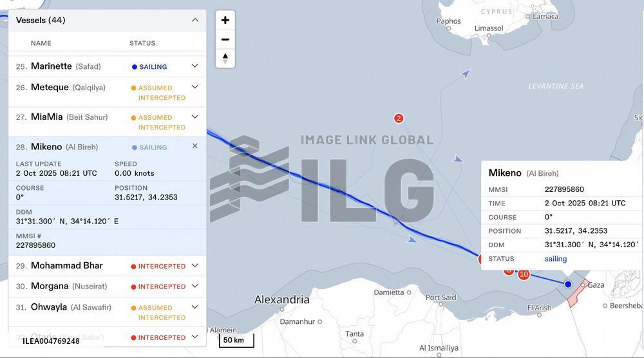Click Mohammad Bhar INTERCEPTED status
This screenshot has width=644, height=358.
pos(158,267)
